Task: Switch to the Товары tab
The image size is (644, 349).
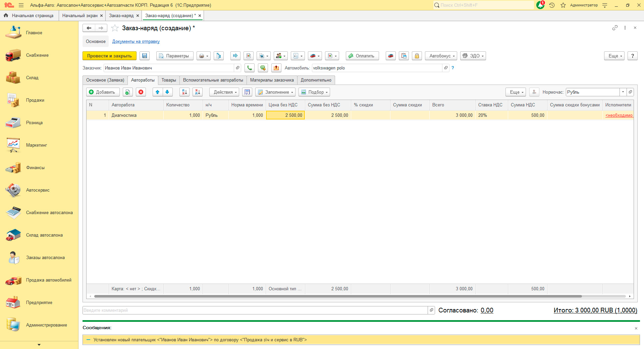Action: pos(169,80)
